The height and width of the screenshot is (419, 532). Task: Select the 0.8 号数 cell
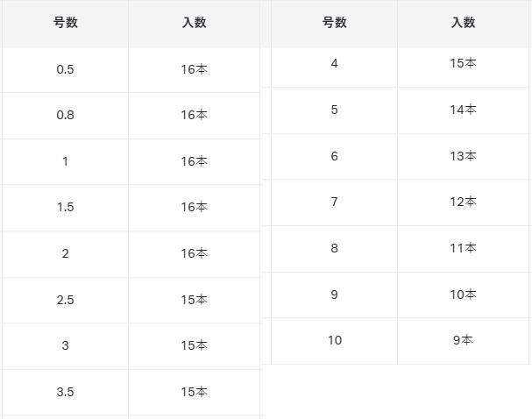point(65,115)
